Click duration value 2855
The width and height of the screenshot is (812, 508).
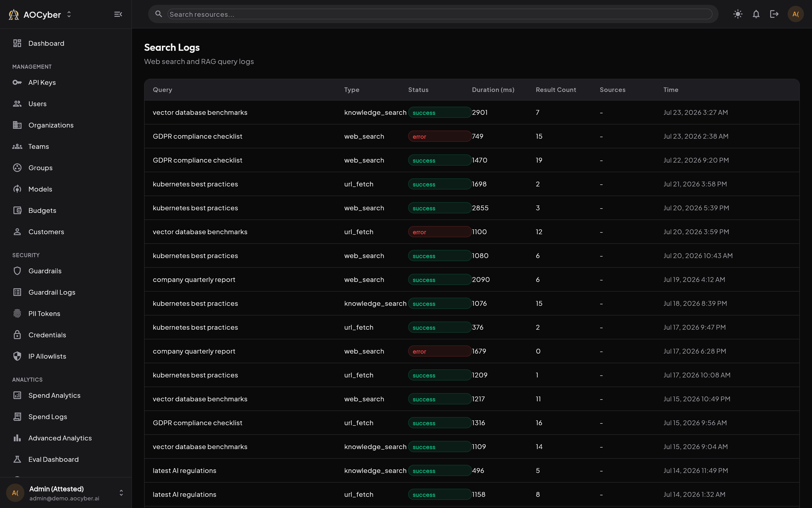(480, 208)
